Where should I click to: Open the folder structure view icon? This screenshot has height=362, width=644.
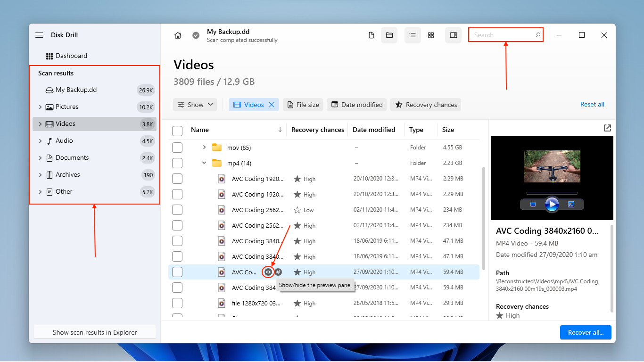(389, 35)
